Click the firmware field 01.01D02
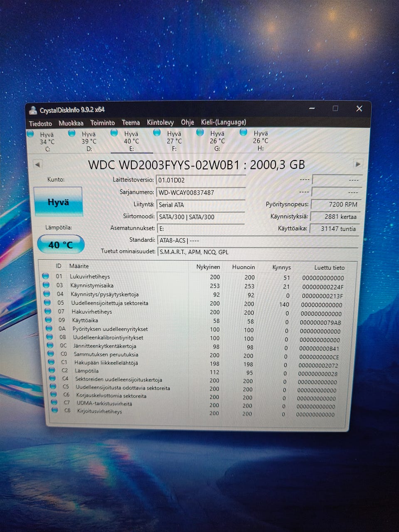 (x=201, y=180)
